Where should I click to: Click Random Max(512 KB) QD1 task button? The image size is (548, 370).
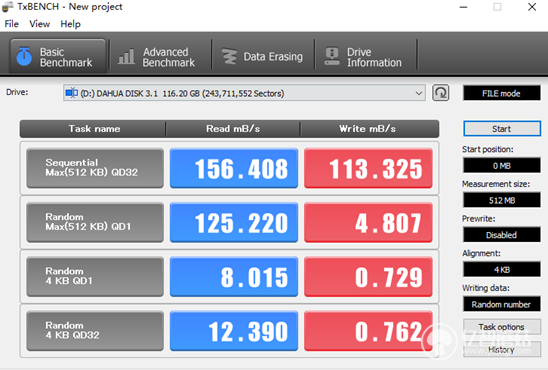click(95, 222)
